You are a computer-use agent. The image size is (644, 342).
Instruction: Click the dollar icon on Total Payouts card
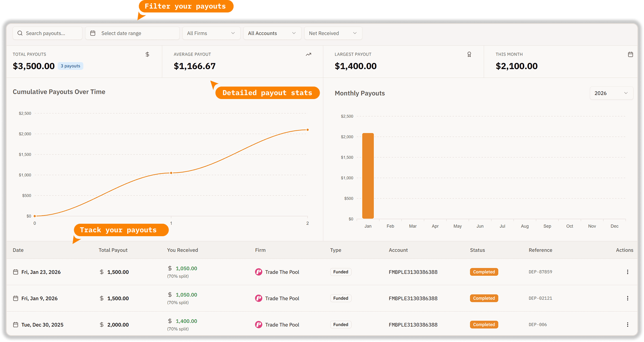coord(147,54)
